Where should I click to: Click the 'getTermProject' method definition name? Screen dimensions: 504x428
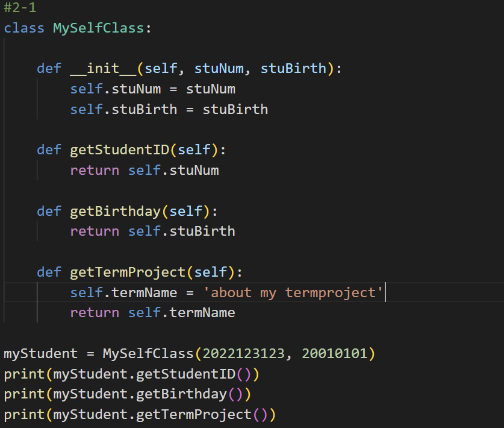click(x=128, y=272)
